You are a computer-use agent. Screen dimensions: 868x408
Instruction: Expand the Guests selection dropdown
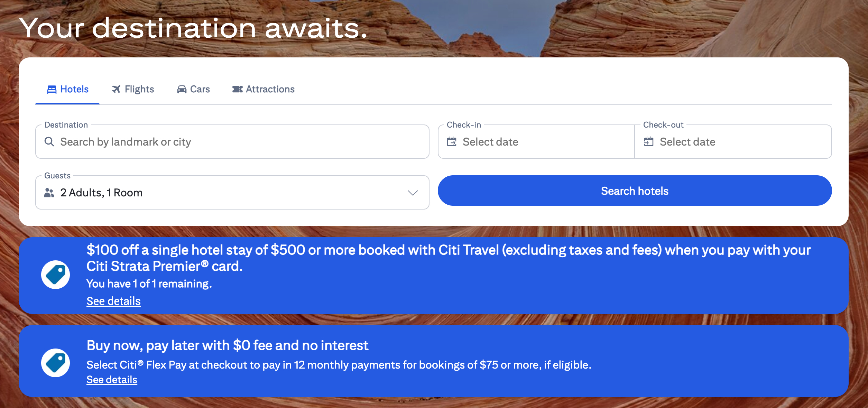pyautogui.click(x=413, y=192)
